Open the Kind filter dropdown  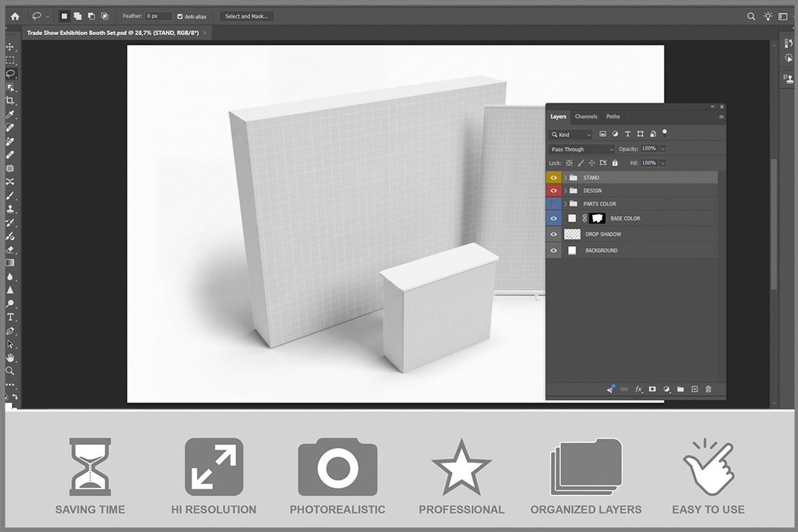(571, 135)
